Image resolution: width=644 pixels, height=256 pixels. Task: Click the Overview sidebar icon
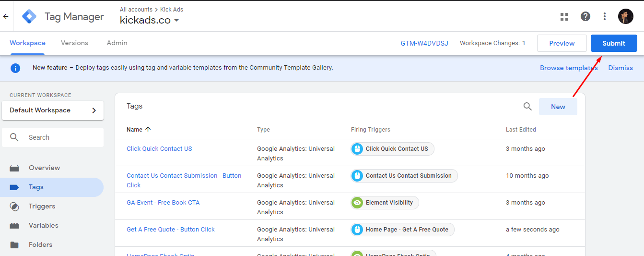pyautogui.click(x=14, y=168)
